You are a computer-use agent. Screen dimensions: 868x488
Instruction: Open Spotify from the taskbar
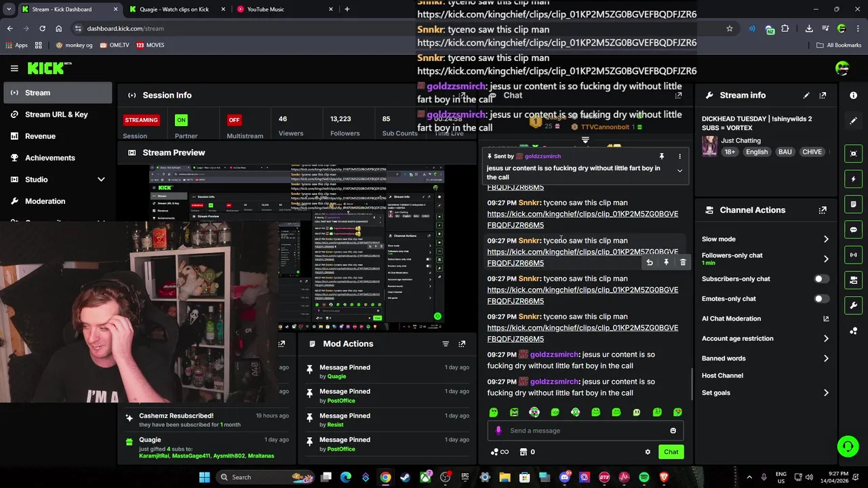[644, 477]
